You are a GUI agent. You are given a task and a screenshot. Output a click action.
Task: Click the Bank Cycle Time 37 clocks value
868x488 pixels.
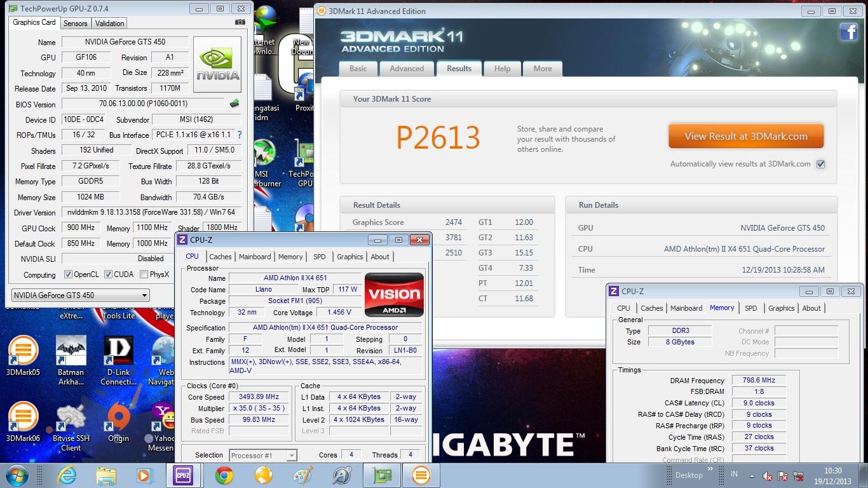(759, 448)
